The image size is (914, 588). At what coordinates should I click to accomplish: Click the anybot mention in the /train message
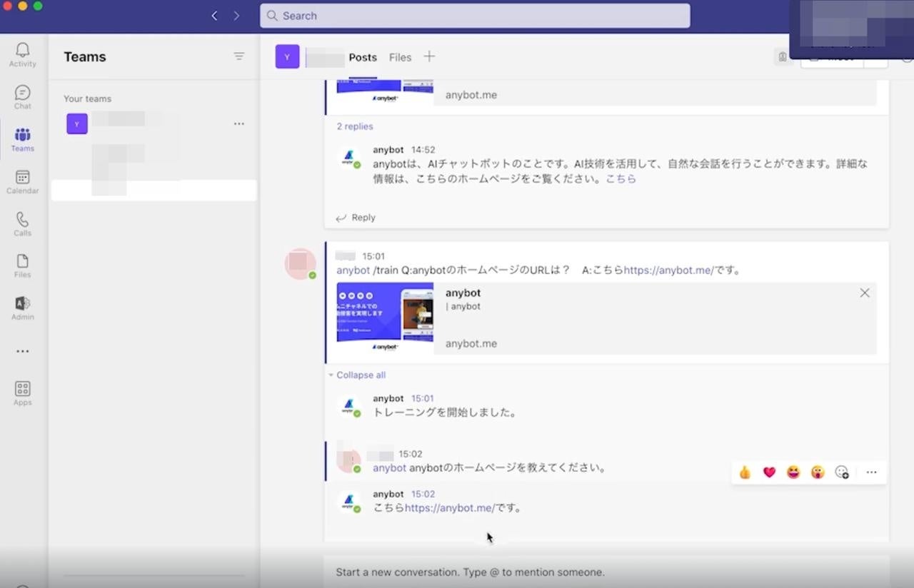(x=353, y=270)
